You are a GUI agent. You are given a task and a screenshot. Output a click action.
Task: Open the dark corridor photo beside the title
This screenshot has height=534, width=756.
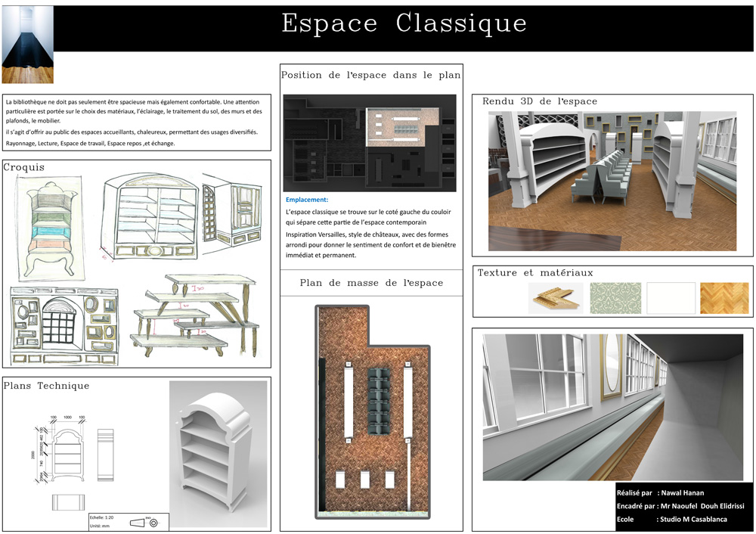(x=27, y=45)
